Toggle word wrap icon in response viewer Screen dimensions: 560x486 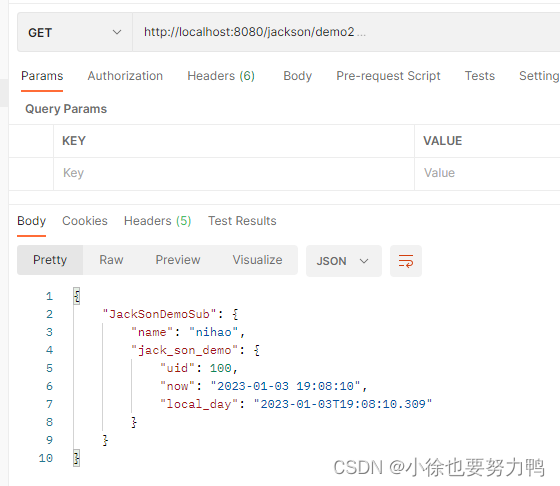click(406, 261)
